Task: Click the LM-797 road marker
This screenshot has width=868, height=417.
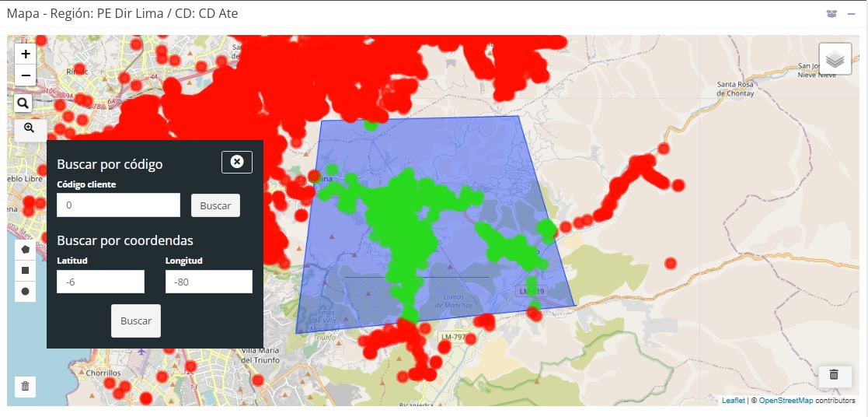Action: pyautogui.click(x=455, y=336)
